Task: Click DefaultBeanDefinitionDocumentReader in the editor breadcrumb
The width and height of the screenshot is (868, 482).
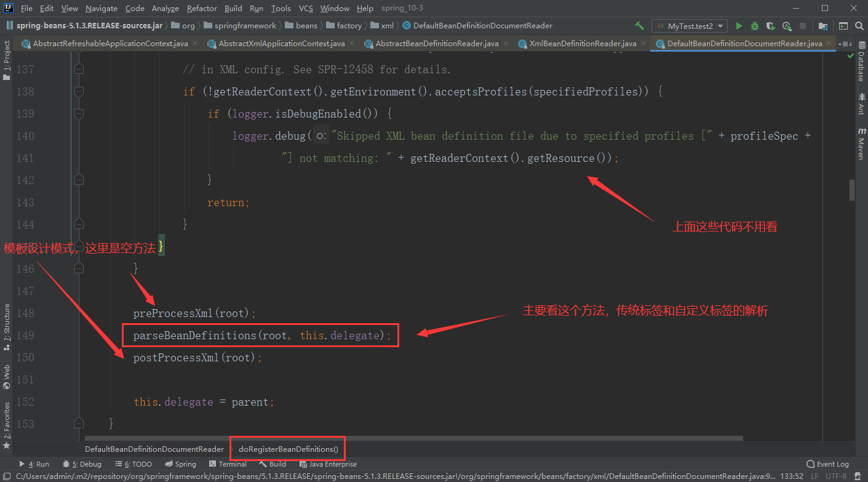Action: coord(154,449)
